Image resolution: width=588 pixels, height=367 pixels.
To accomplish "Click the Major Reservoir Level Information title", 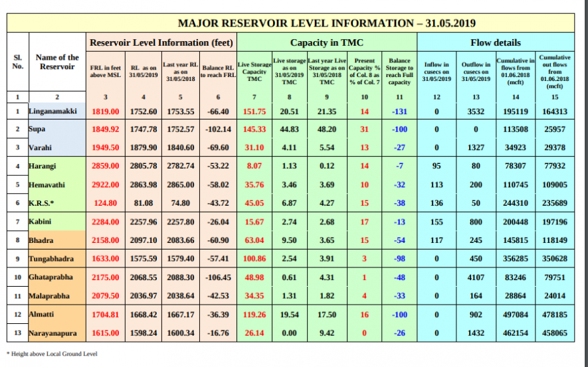I will click(326, 23).
